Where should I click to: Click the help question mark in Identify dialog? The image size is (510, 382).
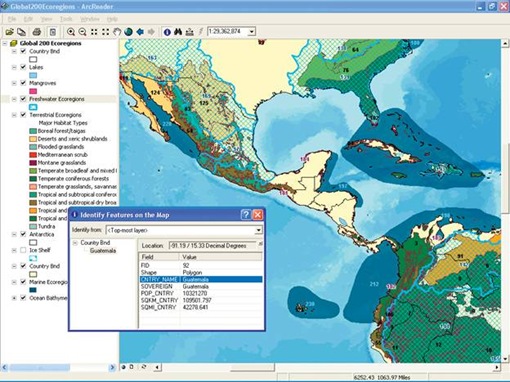click(246, 215)
